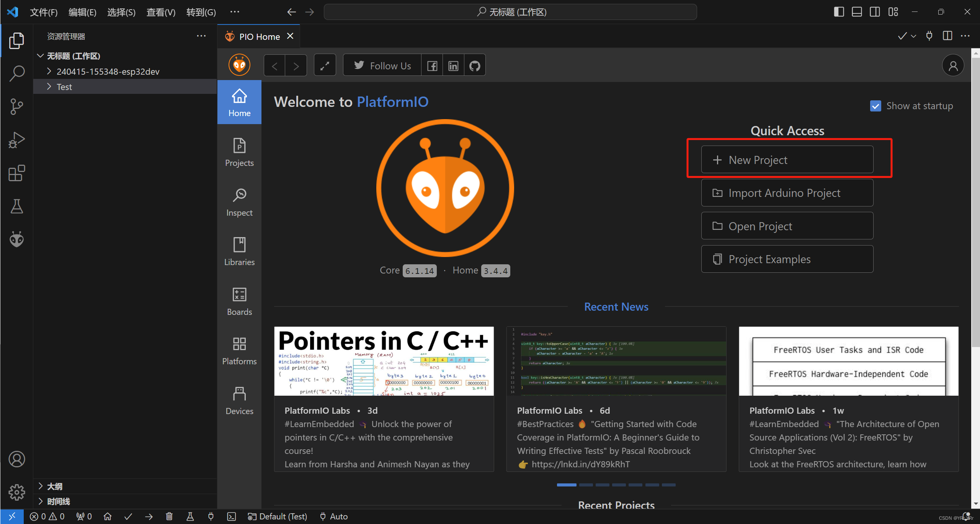Expand the Test folder in explorer
This screenshot has width=980, height=524.
pos(64,87)
